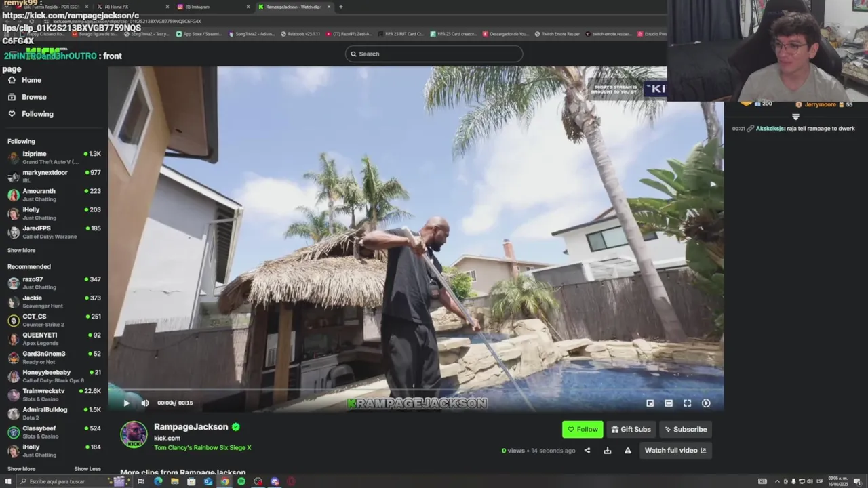Screen dimensions: 868x488
Task: Expand Following list with Show More
Action: point(22,251)
